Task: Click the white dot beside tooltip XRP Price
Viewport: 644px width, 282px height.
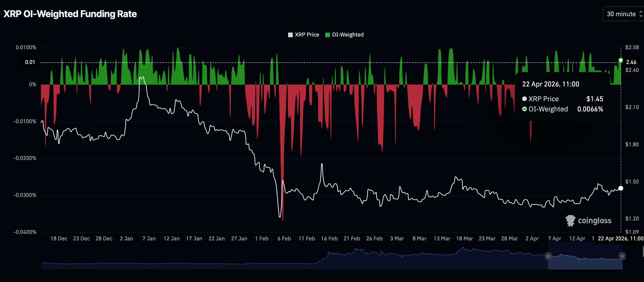Action: tap(524, 99)
